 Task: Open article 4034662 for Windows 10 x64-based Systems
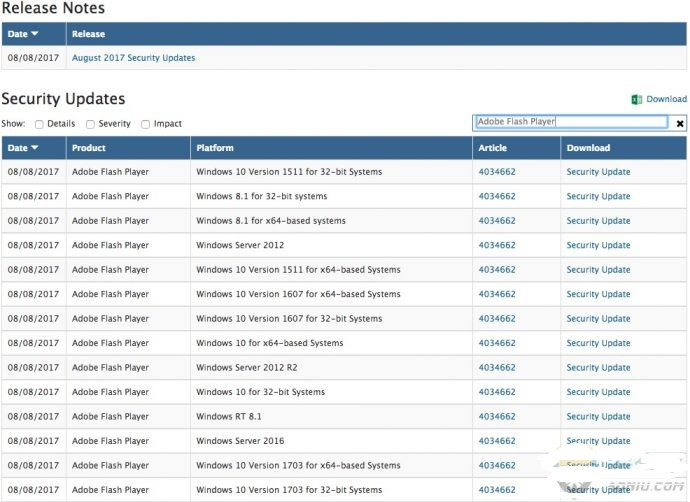[x=497, y=343]
